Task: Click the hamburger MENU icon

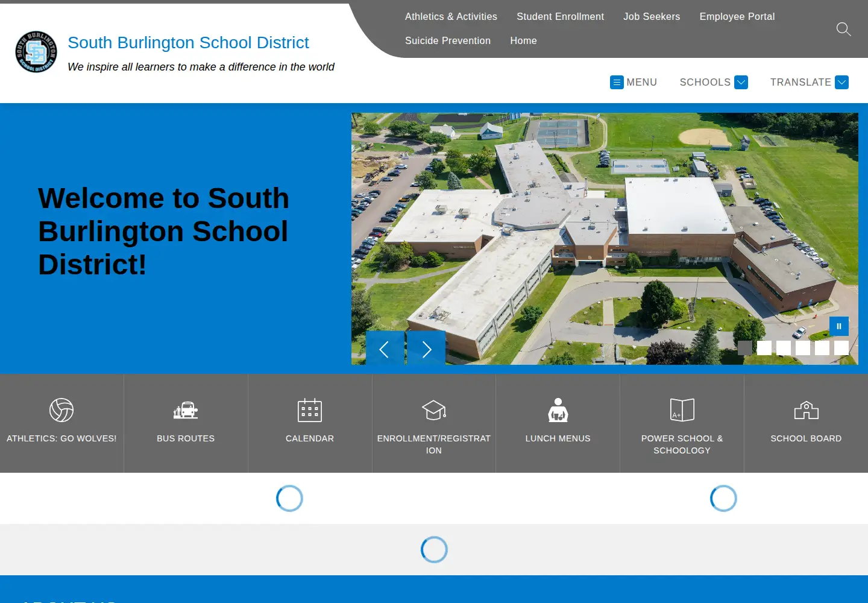Action: pyautogui.click(x=617, y=82)
